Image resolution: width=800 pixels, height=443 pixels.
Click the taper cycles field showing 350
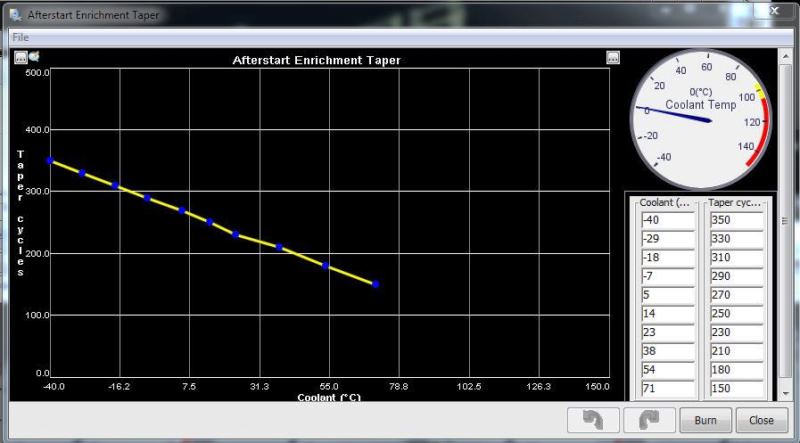736,220
